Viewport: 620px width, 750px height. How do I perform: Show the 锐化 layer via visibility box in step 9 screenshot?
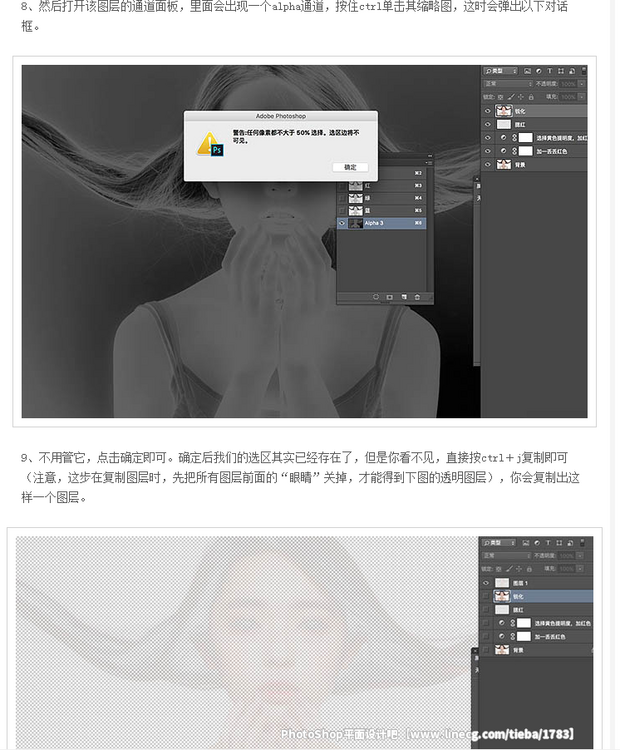(x=486, y=596)
